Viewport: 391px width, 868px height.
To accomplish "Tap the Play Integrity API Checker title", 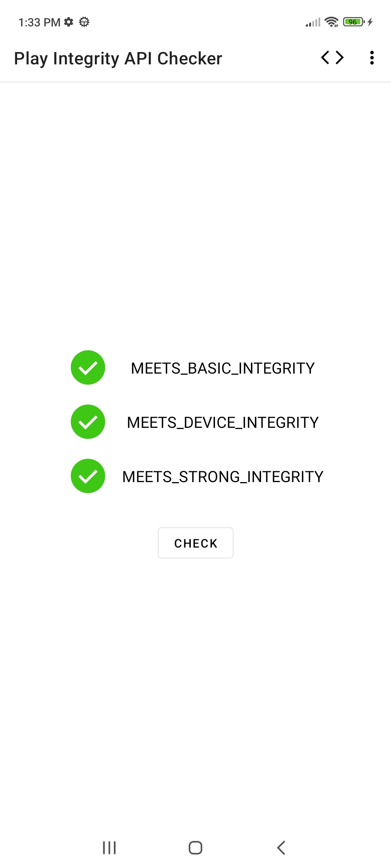I will click(118, 59).
